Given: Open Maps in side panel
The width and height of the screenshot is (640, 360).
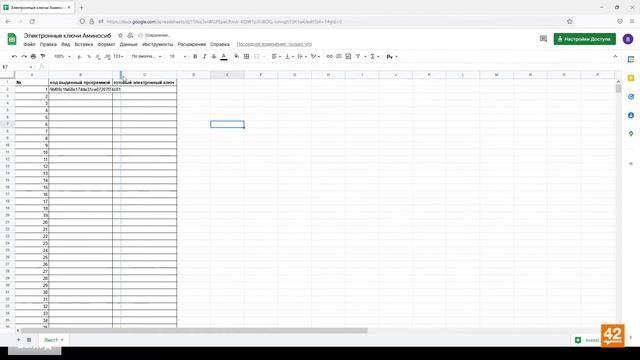Looking at the screenshot, I should (x=631, y=134).
